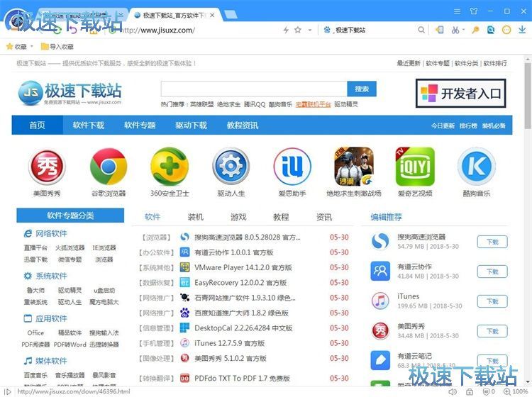This screenshot has width=532, height=397.
Task: Open the 360安全卫士 icon
Action: click(x=170, y=167)
